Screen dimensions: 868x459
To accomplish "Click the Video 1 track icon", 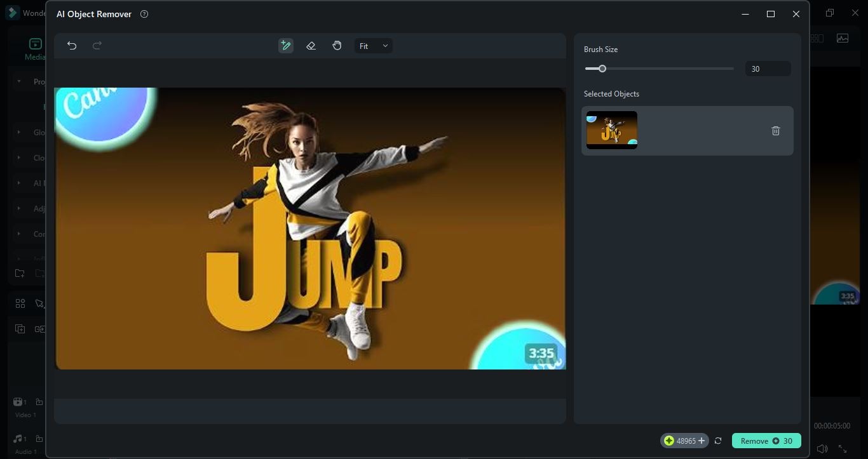I will click(x=18, y=402).
